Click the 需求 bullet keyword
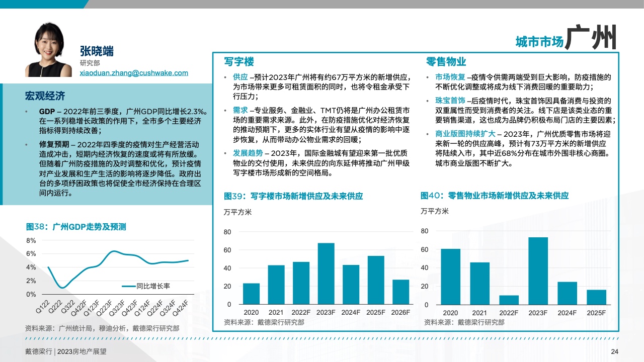644x362 pixels. point(240,110)
